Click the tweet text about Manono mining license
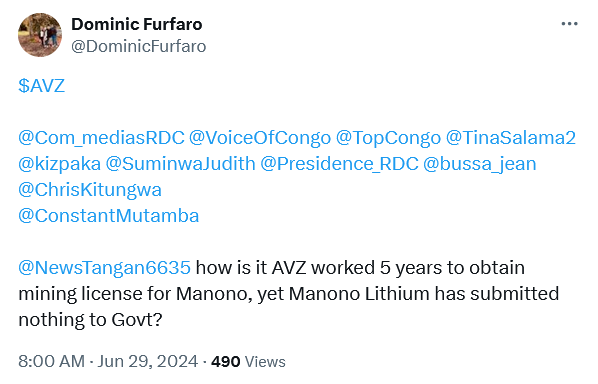The height and width of the screenshot is (384, 598). click(x=289, y=294)
